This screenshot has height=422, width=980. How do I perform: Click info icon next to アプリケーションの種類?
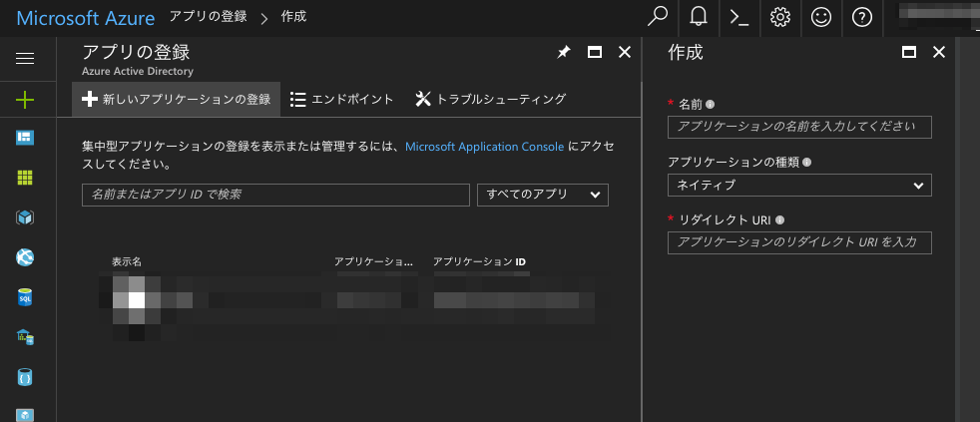[807, 162]
